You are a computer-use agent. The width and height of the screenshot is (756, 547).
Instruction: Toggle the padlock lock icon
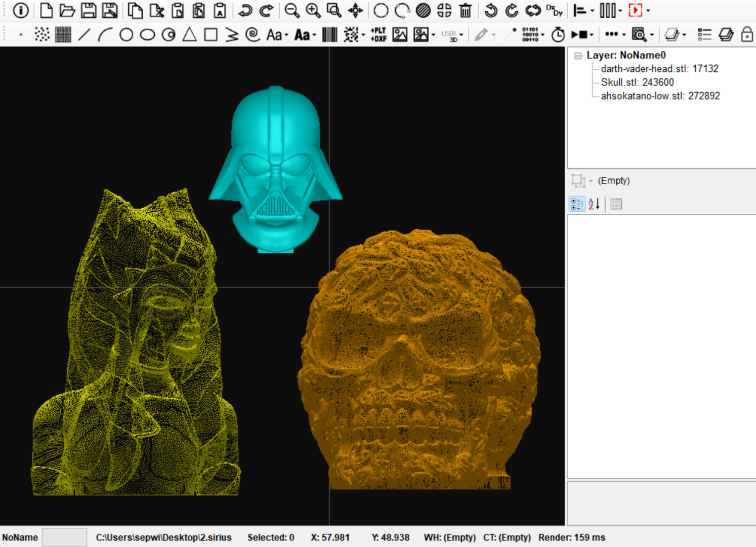tap(747, 34)
